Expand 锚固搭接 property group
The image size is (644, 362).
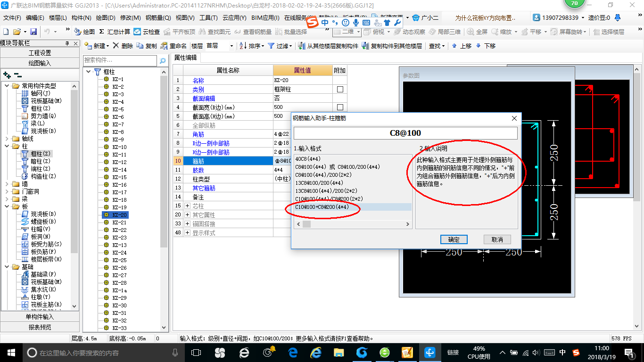tap(187, 224)
